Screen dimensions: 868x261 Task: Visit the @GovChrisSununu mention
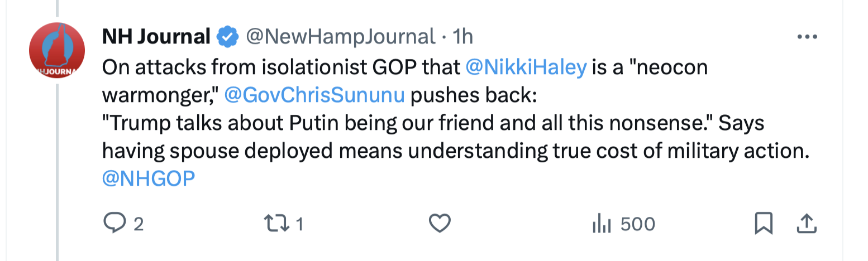pos(314,95)
